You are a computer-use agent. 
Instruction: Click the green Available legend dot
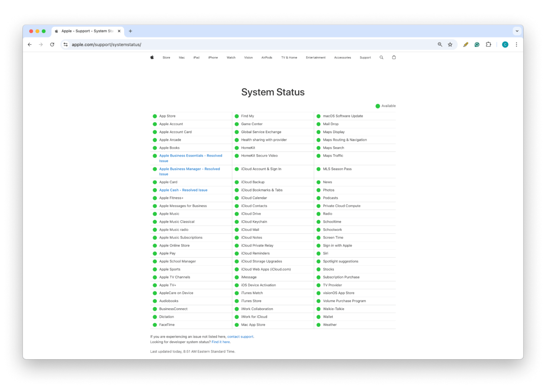(378, 106)
